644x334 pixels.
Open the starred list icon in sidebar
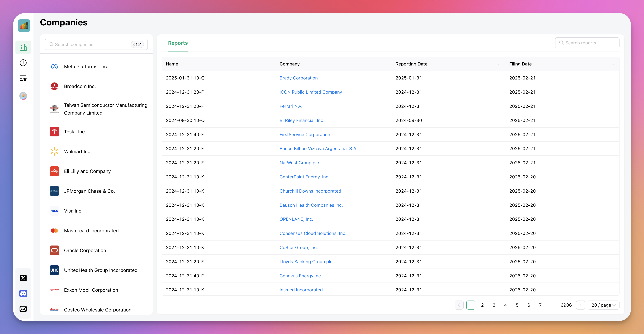click(x=23, y=79)
